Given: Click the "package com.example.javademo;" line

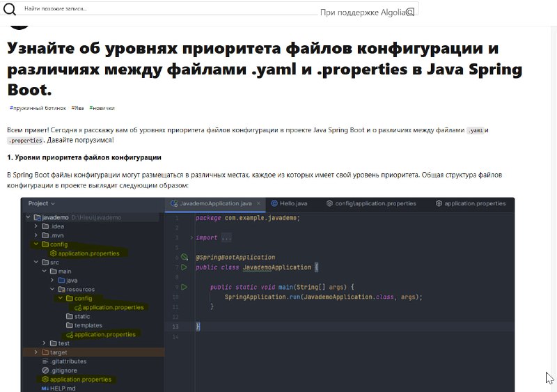Looking at the screenshot, I should (248, 218).
